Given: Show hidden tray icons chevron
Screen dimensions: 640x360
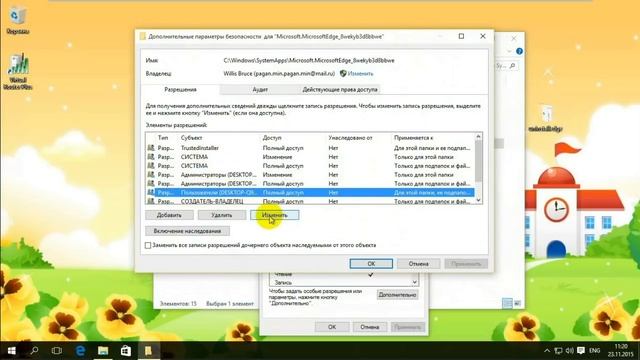Looking at the screenshot, I should coord(547,351).
